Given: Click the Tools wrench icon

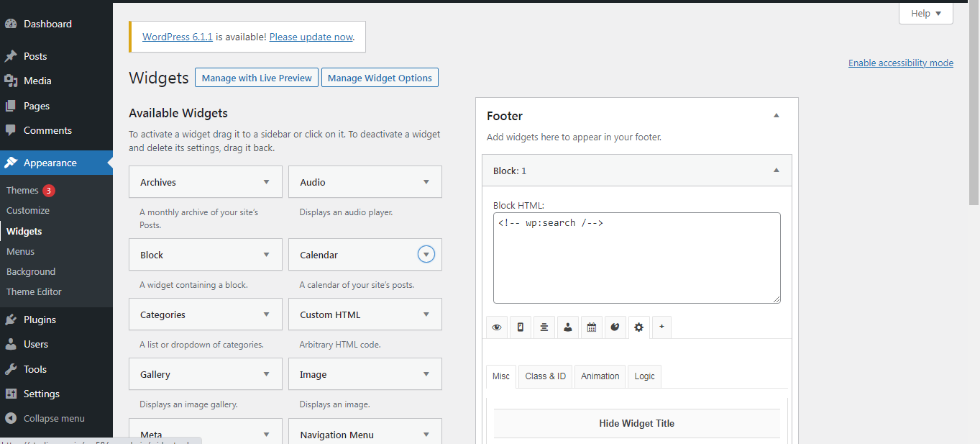Looking at the screenshot, I should tap(11, 369).
